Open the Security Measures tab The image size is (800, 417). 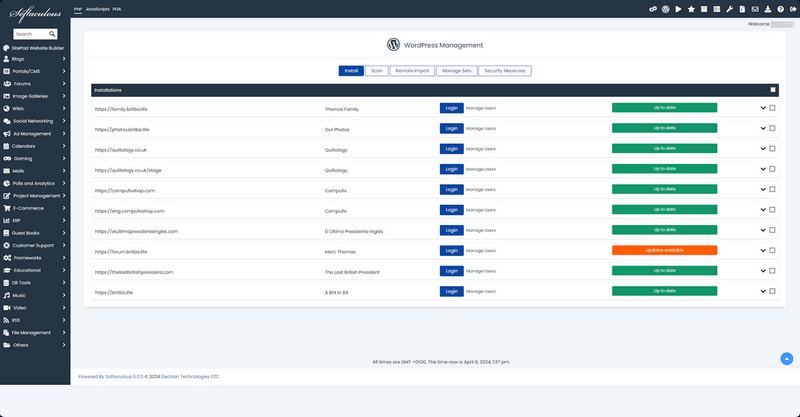point(505,71)
